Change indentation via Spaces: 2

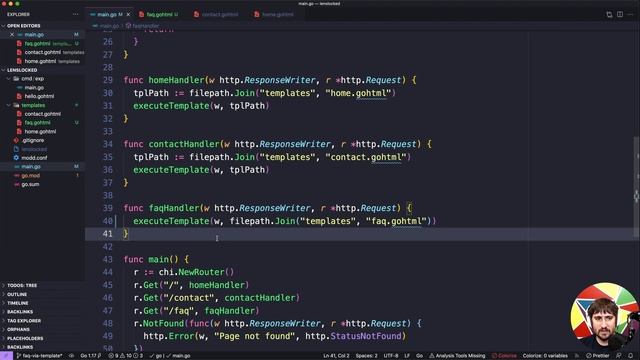(367, 356)
